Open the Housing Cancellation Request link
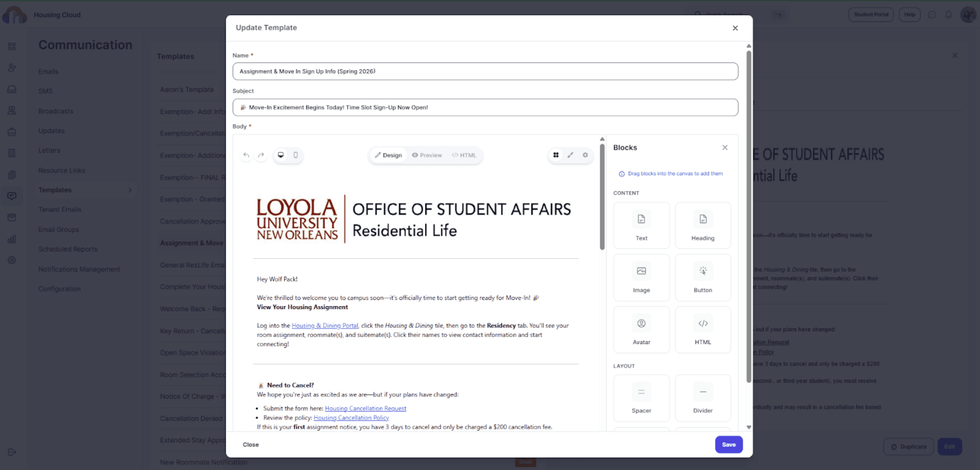The image size is (980, 470). pyautogui.click(x=365, y=408)
